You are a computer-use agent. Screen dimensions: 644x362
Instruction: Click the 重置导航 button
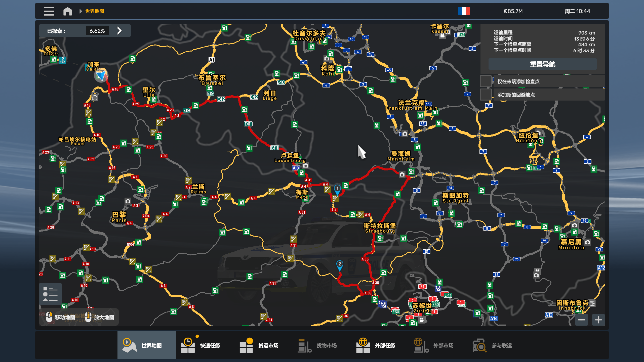click(x=542, y=64)
